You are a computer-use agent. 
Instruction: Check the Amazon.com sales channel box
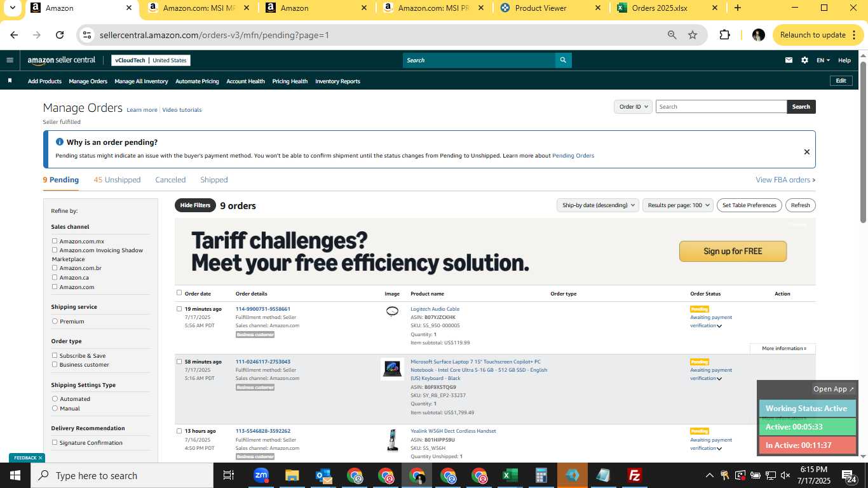click(55, 287)
